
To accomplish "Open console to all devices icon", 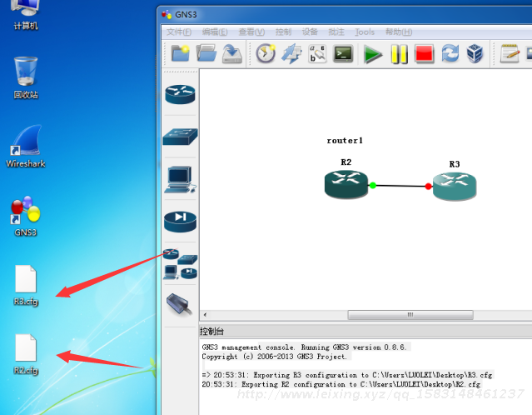I will pos(343,53).
